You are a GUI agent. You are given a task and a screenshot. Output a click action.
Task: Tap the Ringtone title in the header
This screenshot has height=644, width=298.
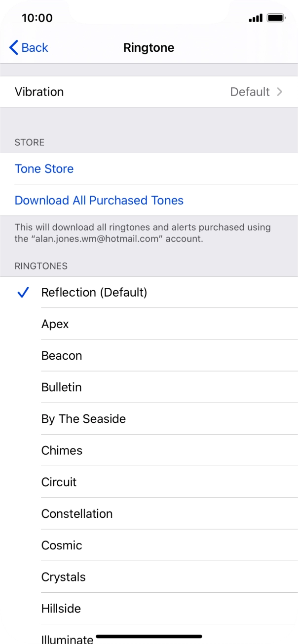[x=149, y=47]
